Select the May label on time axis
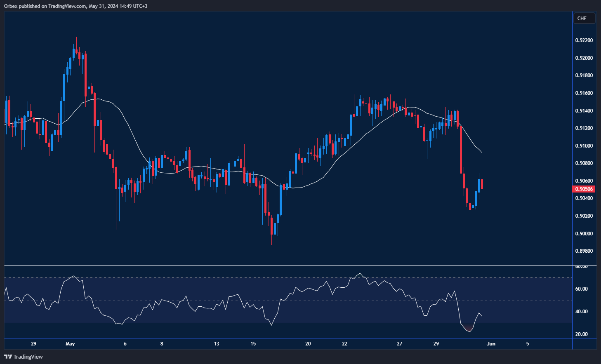Viewport: 601px width, 364px height. pyautogui.click(x=70, y=344)
